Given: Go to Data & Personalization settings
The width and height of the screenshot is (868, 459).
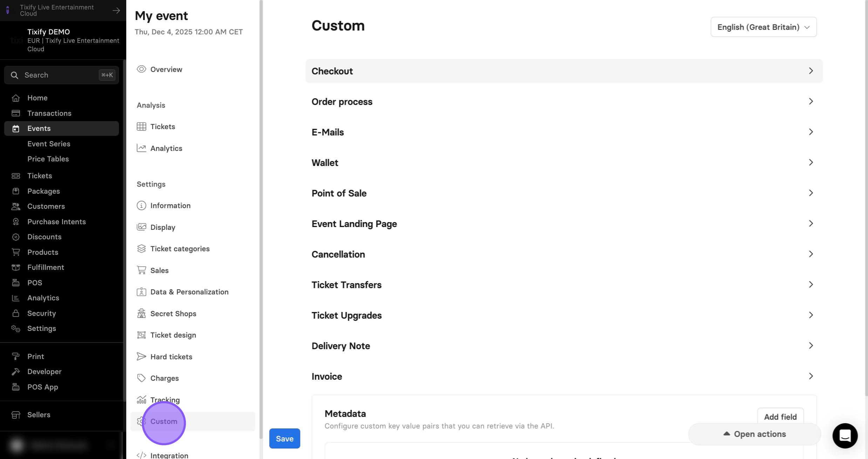Looking at the screenshot, I should coord(189,292).
